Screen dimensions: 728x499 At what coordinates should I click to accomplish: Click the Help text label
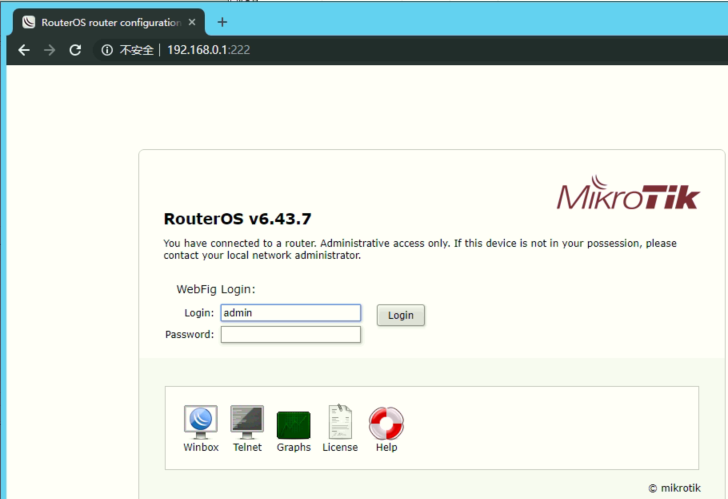tap(386, 447)
